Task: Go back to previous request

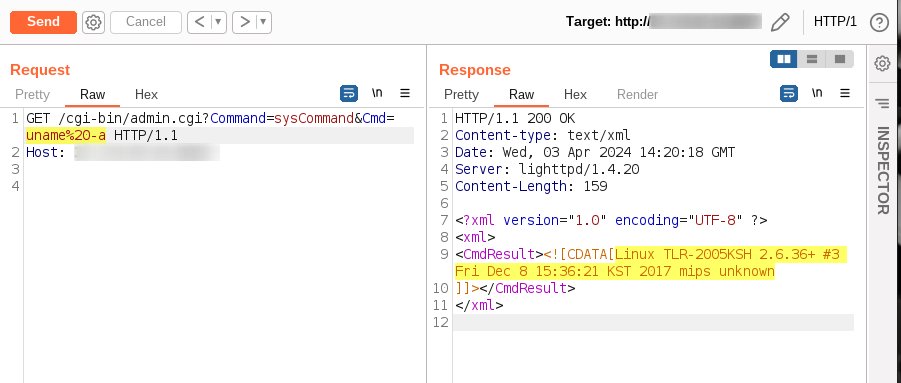Action: (199, 22)
